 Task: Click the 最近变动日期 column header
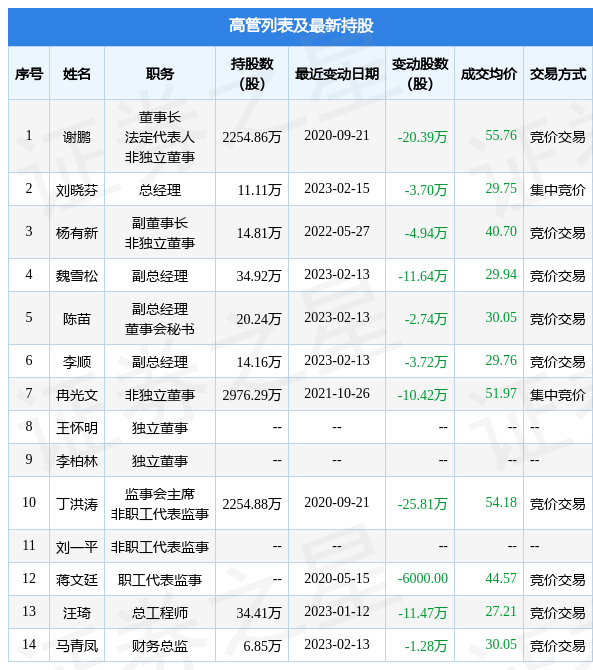click(x=337, y=74)
